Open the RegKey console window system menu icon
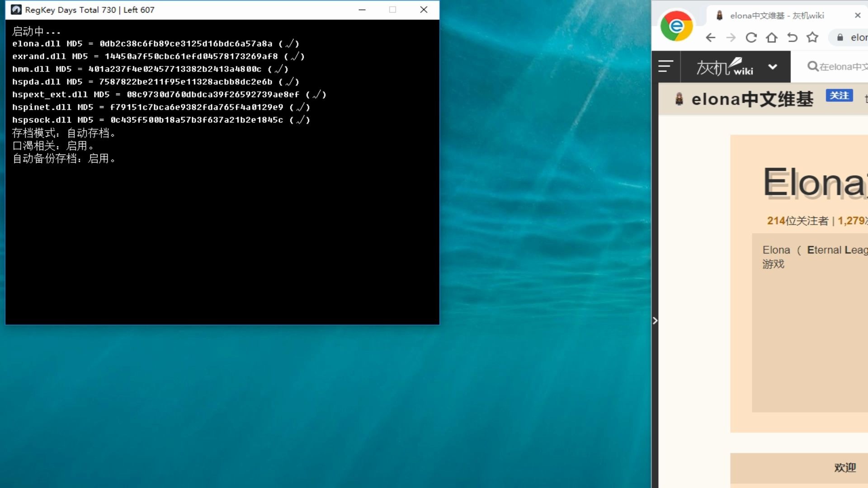 pyautogui.click(x=16, y=9)
